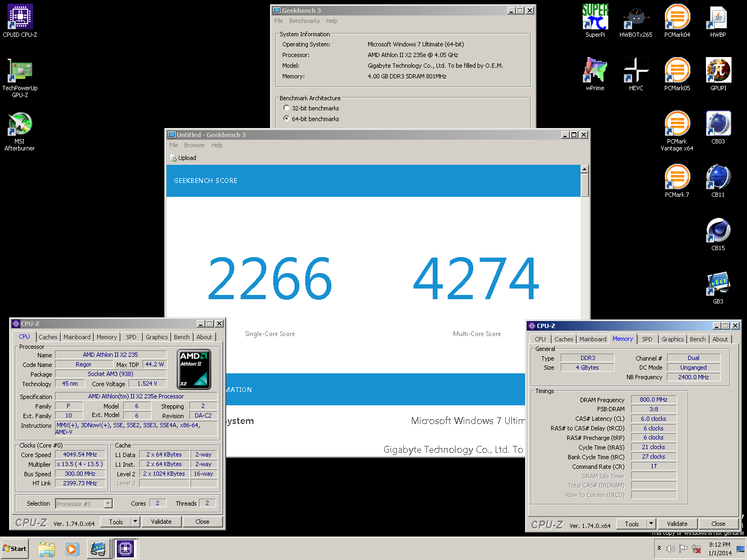Open the Action Center flag tray icon
The height and width of the screenshot is (560, 747).
click(x=684, y=549)
